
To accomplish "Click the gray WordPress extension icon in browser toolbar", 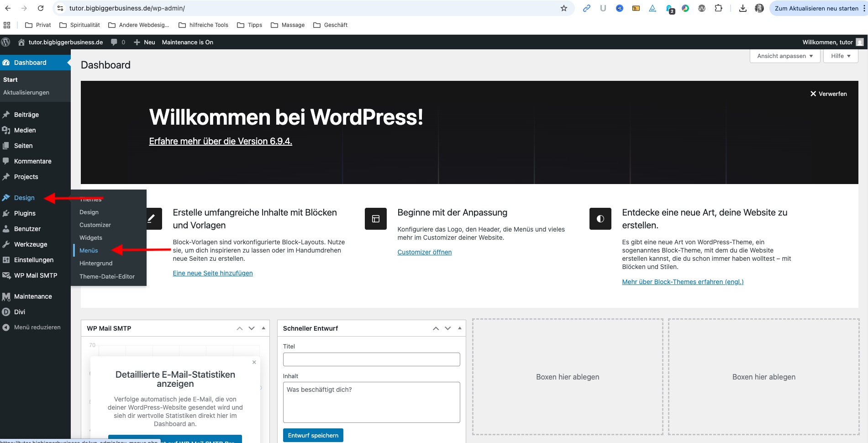I will (702, 8).
